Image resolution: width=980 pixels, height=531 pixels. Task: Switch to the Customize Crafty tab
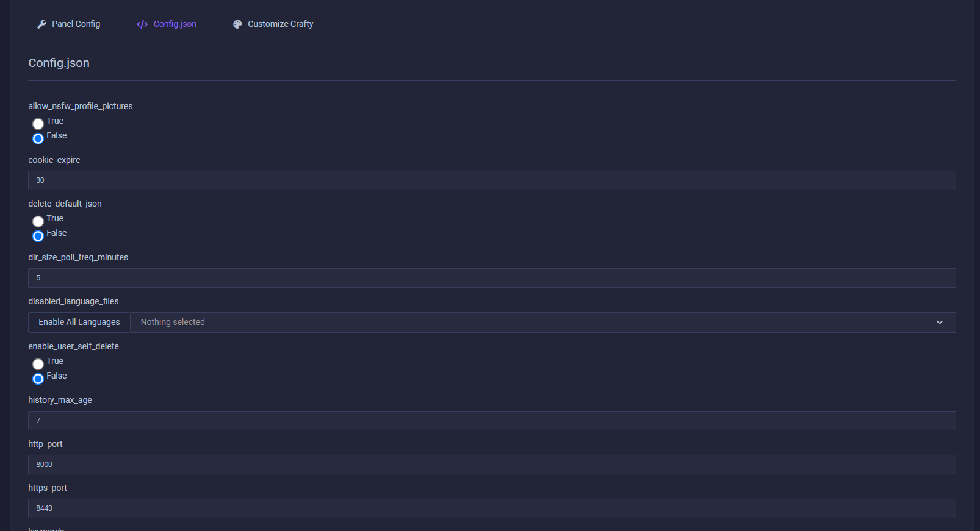[x=280, y=24]
